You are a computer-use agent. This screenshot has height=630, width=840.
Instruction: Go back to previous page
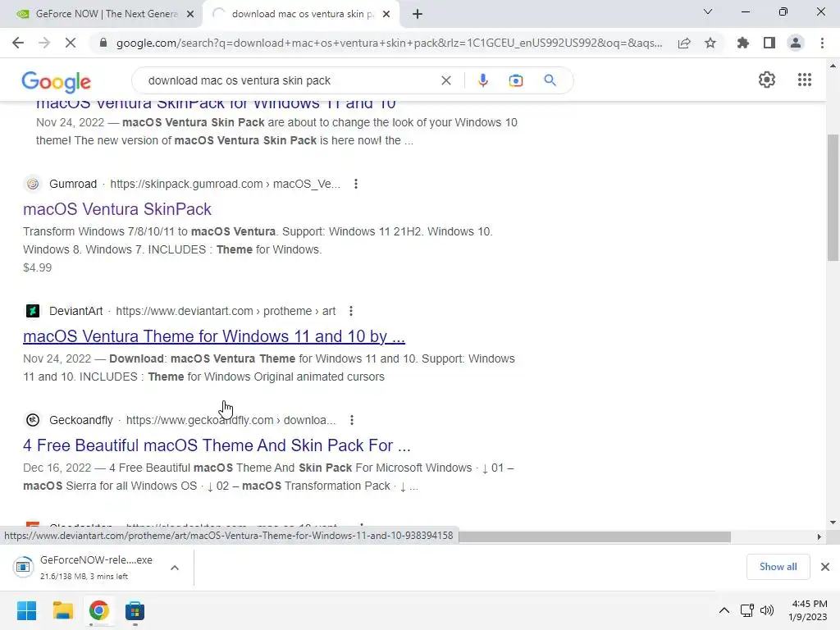coord(18,43)
